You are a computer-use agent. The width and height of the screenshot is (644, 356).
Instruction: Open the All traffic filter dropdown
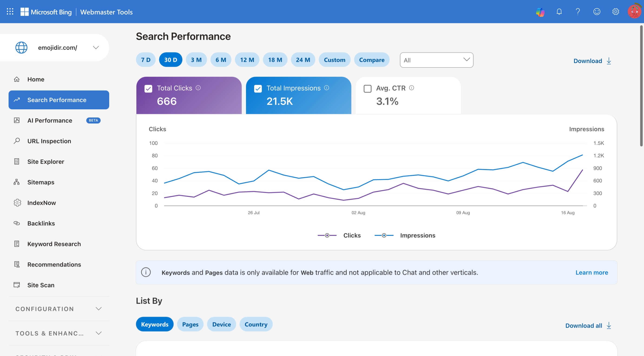pos(437,60)
